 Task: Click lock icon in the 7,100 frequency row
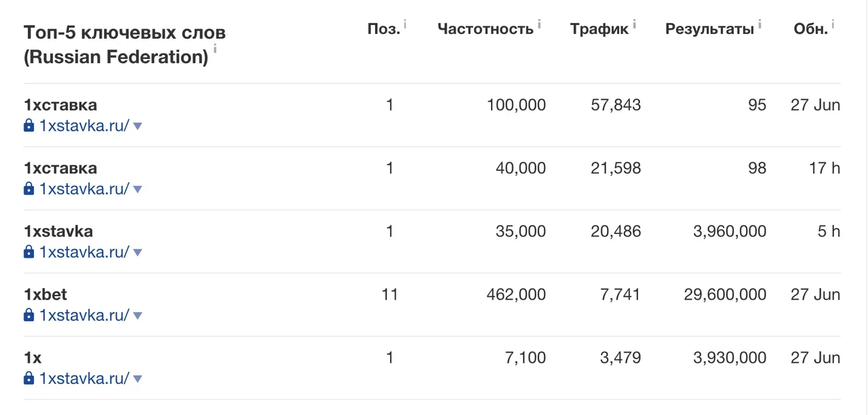28,378
